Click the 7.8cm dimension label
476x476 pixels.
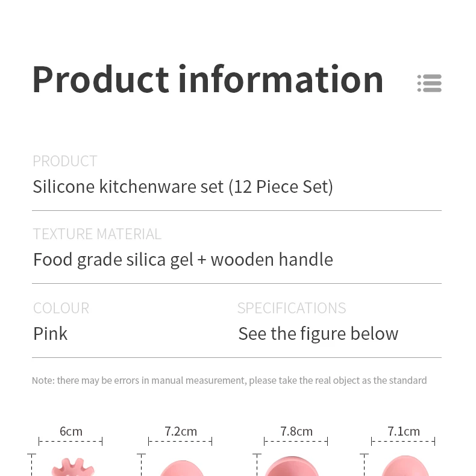click(296, 431)
